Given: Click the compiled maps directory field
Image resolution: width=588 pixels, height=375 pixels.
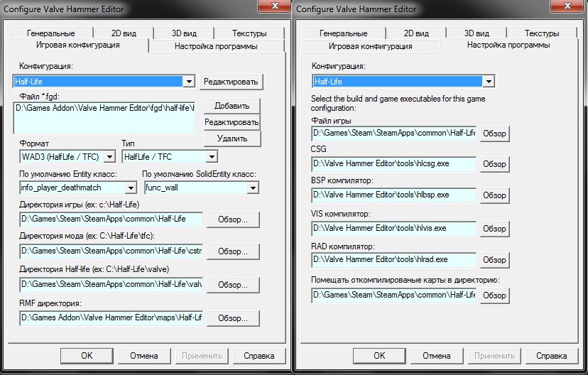Looking at the screenshot, I should (393, 295).
